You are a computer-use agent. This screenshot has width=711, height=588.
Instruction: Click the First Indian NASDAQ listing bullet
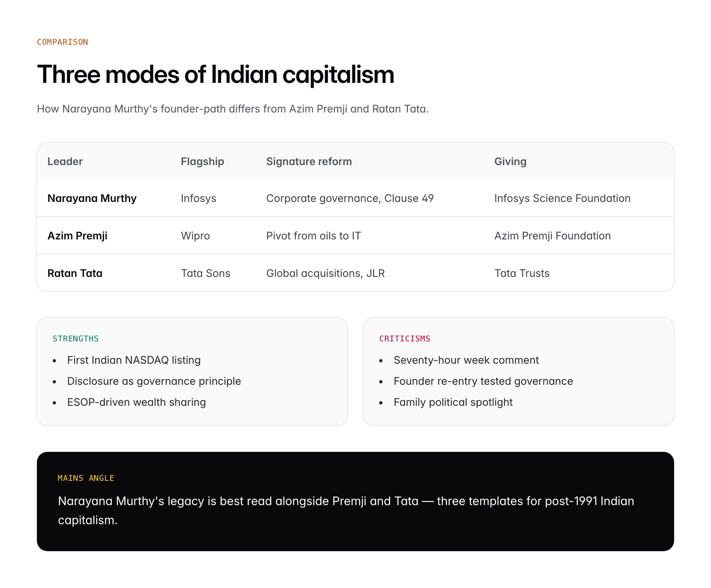coord(134,360)
